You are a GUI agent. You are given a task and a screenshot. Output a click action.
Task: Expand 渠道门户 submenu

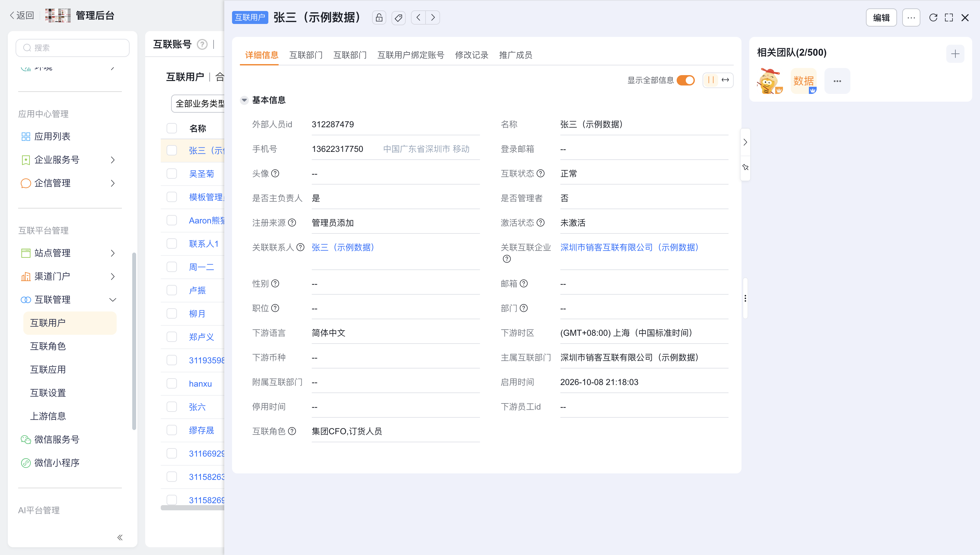click(112, 276)
